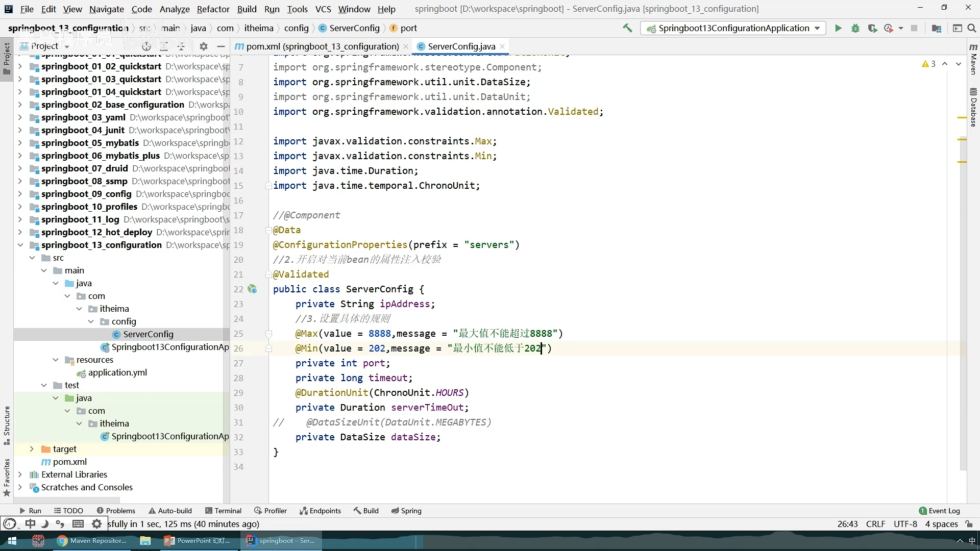Click the Build project hammer icon
Viewport: 980px width, 551px height.
tap(627, 28)
